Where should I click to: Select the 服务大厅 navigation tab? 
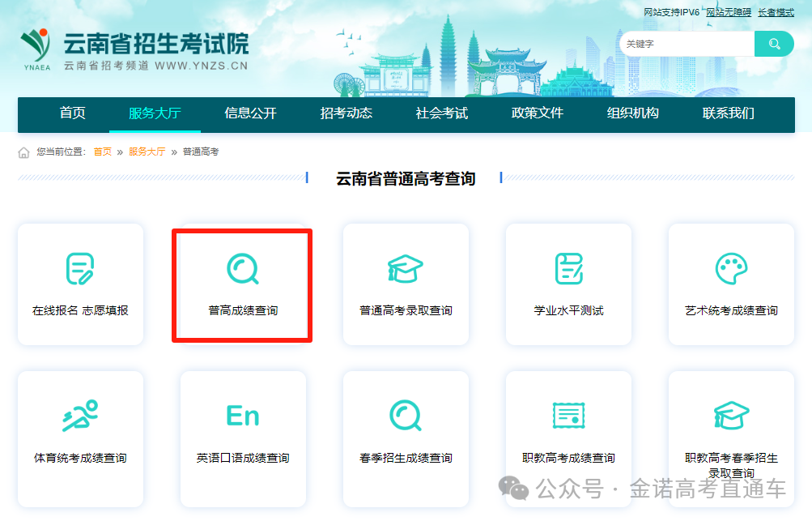(x=155, y=113)
